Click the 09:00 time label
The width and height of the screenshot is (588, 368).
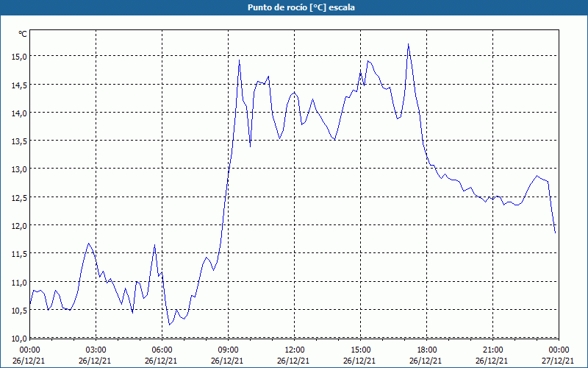(x=228, y=350)
